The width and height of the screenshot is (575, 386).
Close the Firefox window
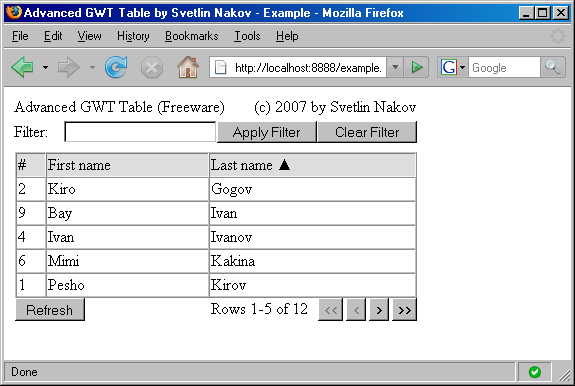coord(561,13)
